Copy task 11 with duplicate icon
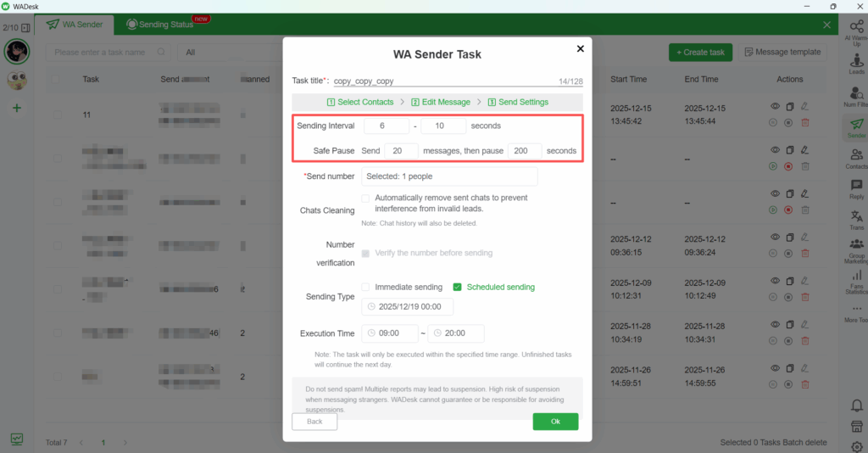Viewport: 868px width, 453px height. pos(790,106)
